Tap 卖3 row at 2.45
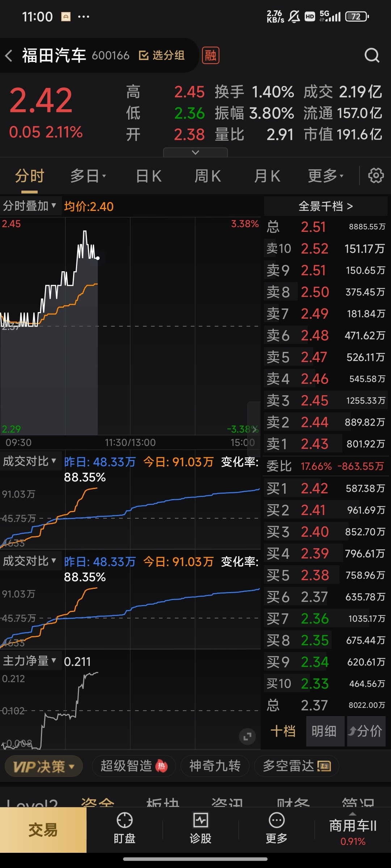Viewport: 391px width, 868px height. tap(326, 400)
